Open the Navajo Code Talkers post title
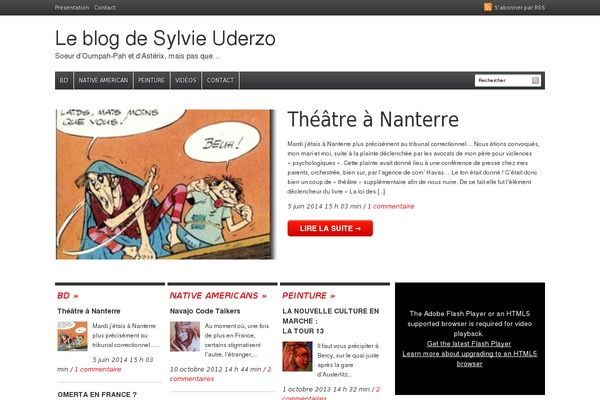 205,311
